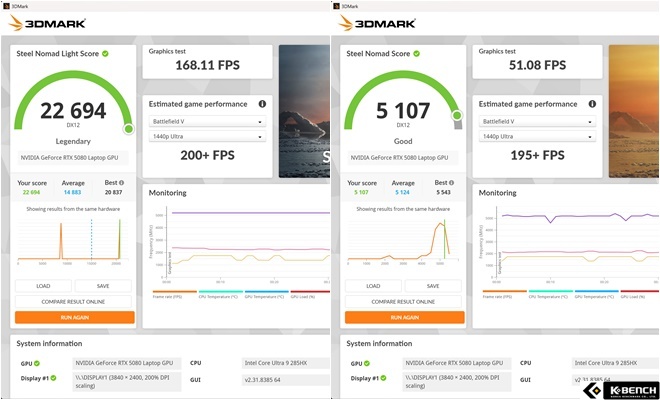
Task: Click GPU verified checkmark in right System information
Action: coord(367,363)
